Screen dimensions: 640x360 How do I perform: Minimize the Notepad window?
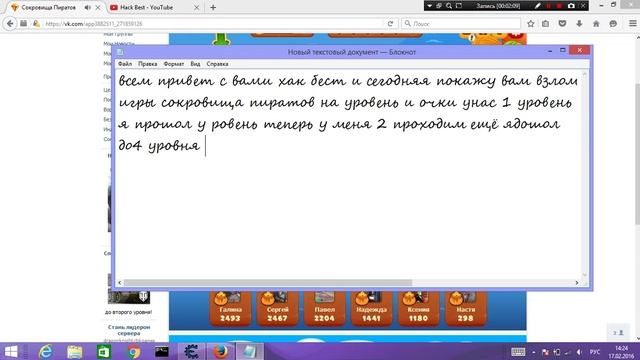click(x=550, y=51)
